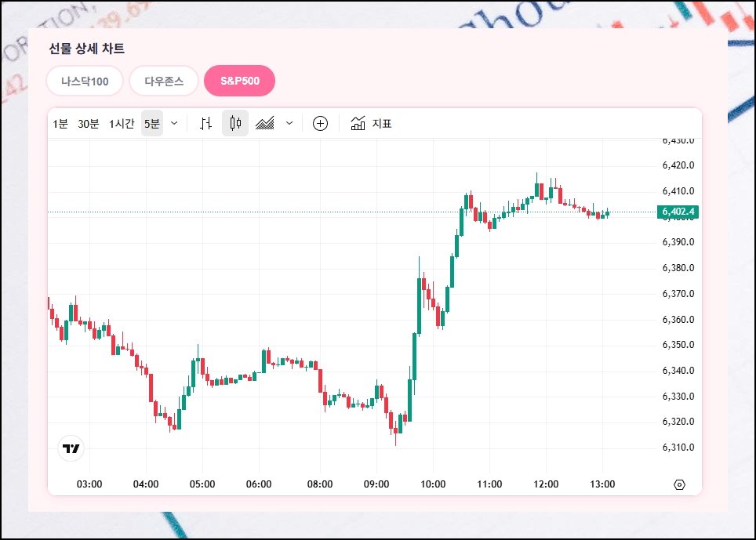Click the 03:00 time axis label

coord(89,484)
